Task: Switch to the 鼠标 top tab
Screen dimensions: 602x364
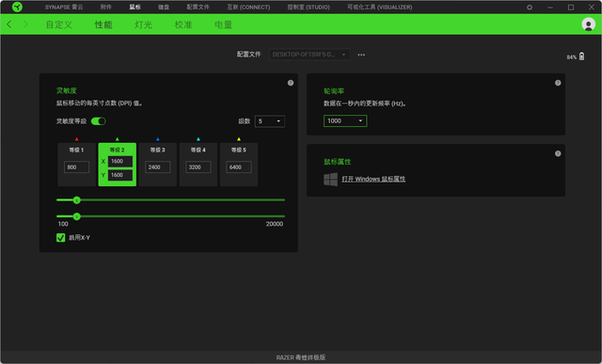Action: pyautogui.click(x=135, y=7)
